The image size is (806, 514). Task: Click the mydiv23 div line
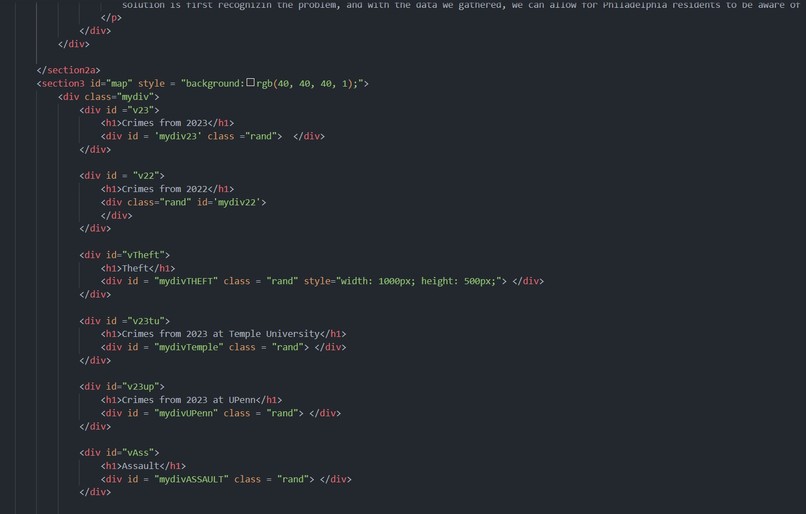(213, 136)
